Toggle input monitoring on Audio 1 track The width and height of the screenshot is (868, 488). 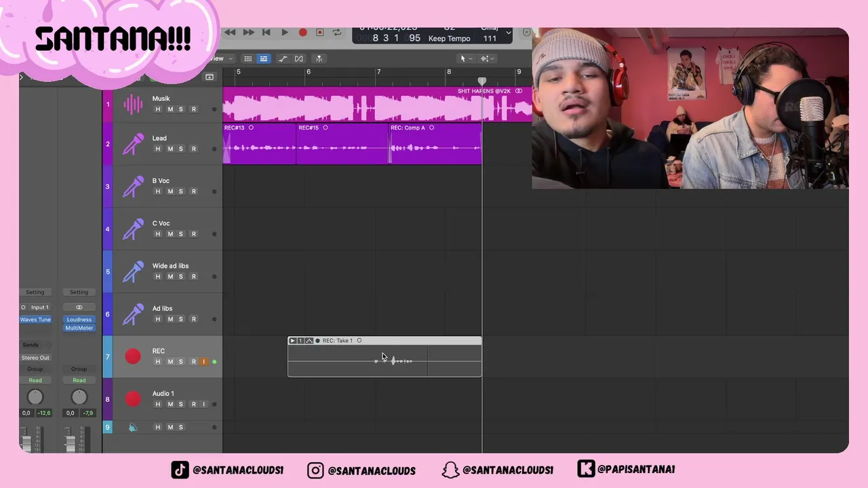203,405
